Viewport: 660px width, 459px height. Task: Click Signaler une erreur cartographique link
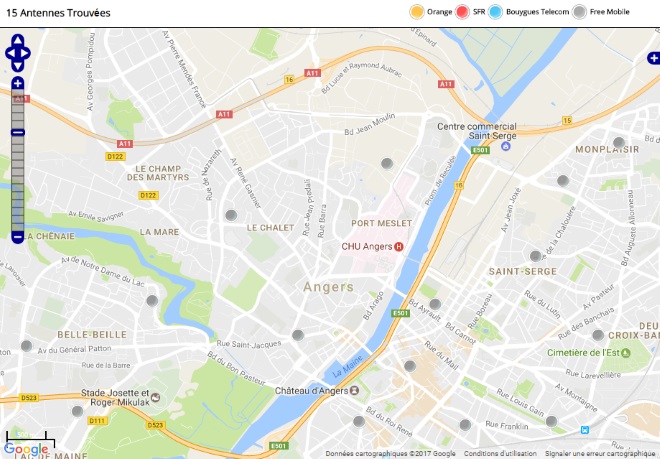coord(602,454)
